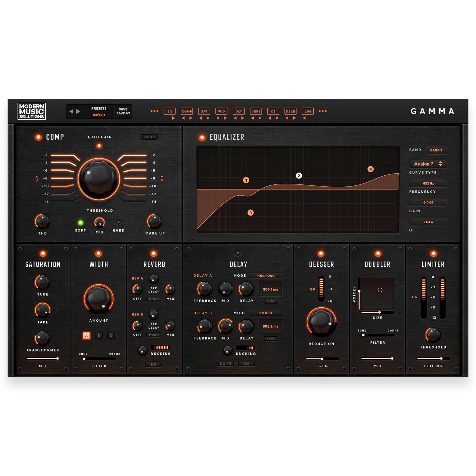Click the SAVE AS button
Screen dimensions: 476x476
click(x=123, y=113)
